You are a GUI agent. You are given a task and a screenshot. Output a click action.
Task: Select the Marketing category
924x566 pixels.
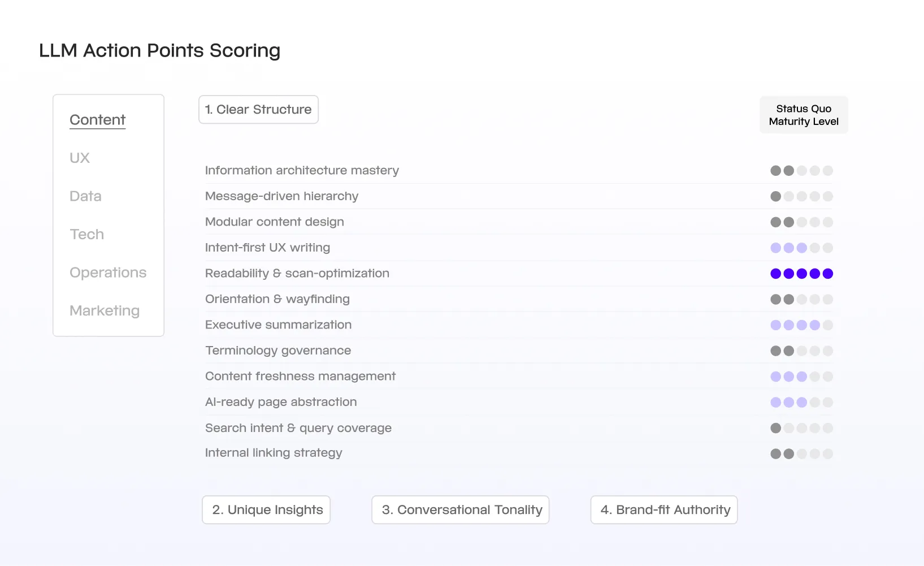[105, 310]
